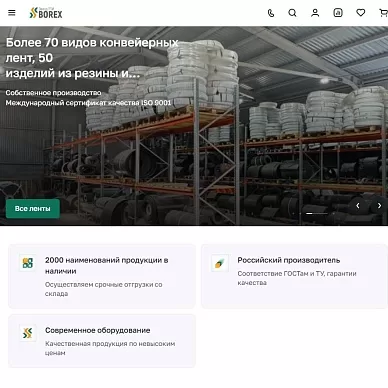
Task: Go to previous slide arrow
Action: tap(358, 206)
